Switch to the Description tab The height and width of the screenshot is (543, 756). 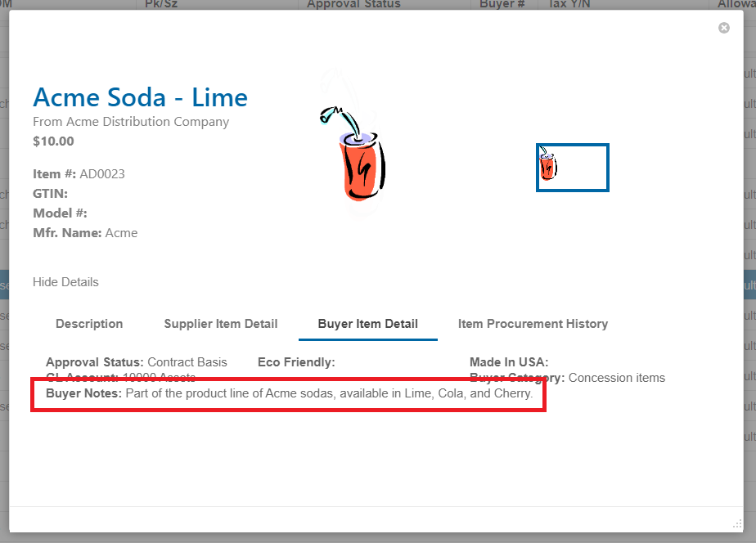pos(89,323)
